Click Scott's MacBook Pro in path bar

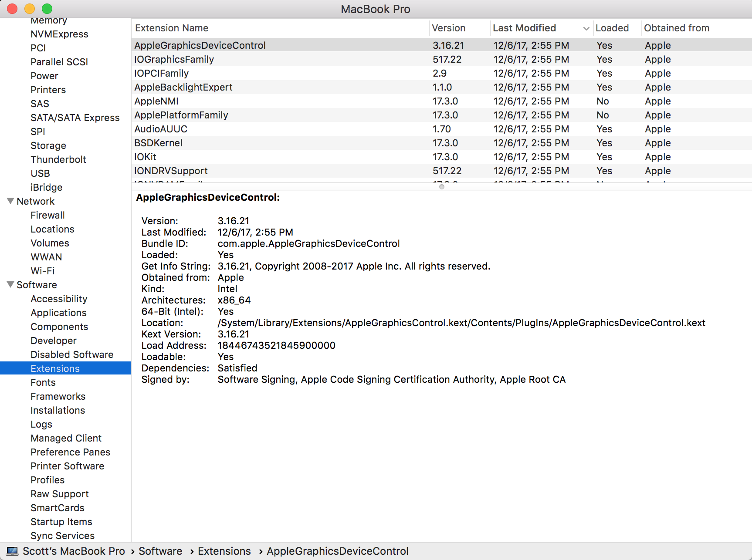tap(74, 551)
